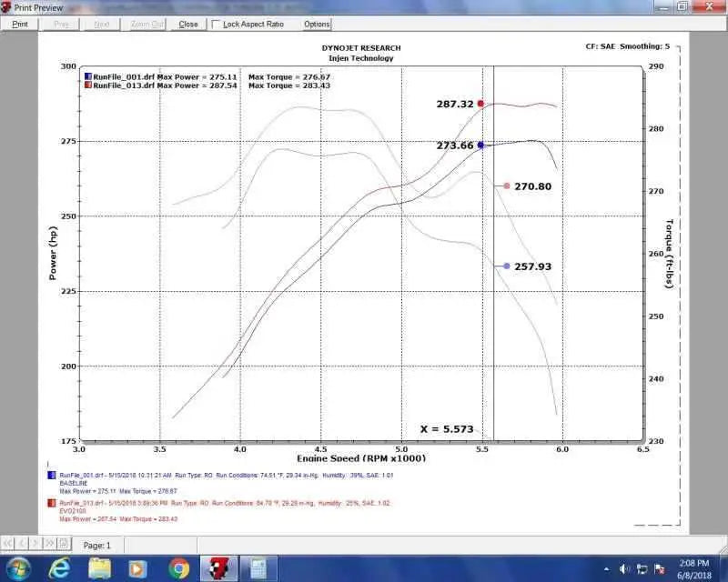Image resolution: width=728 pixels, height=582 pixels.
Task: Click the Print button
Action: [x=19, y=25]
